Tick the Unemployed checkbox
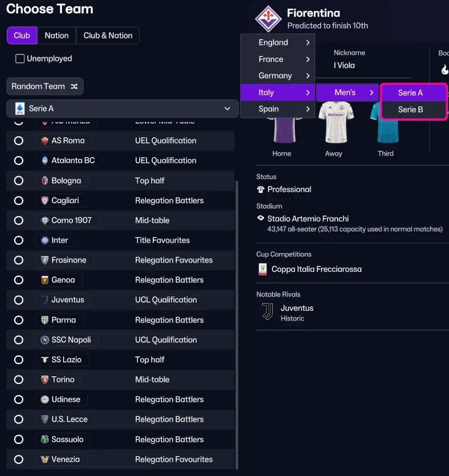449x476 pixels. (x=20, y=58)
